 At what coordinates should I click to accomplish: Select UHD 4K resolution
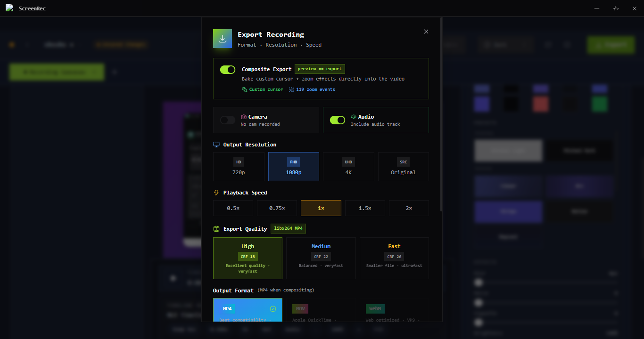pos(348,167)
